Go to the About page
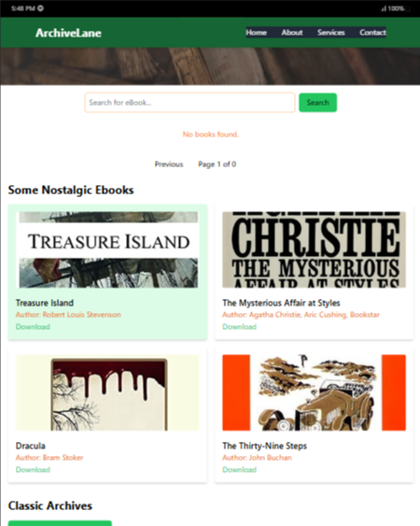 pos(292,33)
